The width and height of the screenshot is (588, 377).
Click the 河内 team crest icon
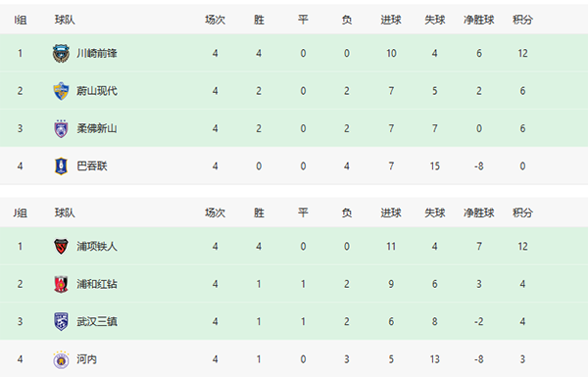[61, 359]
